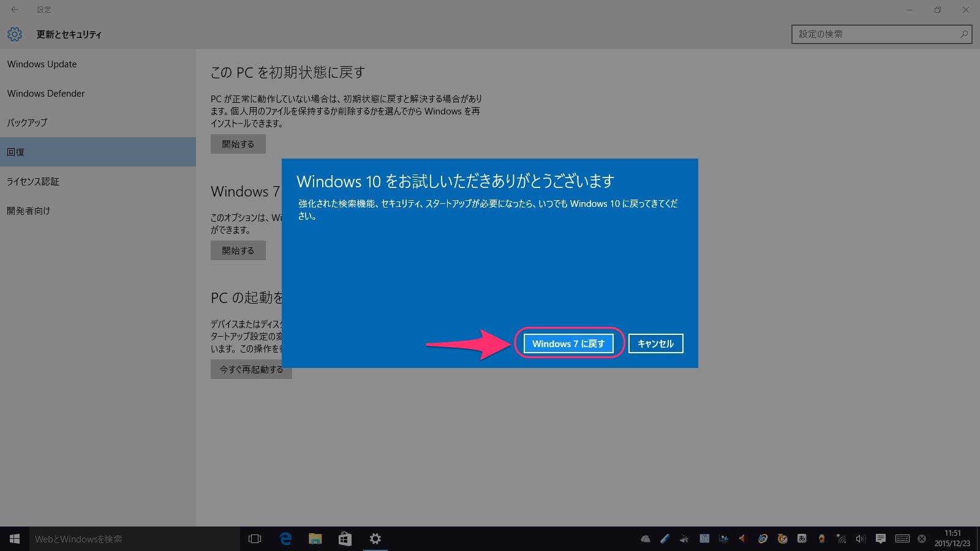Click the back arrow in the title bar
Viewport: 980px width, 551px height.
pyautogui.click(x=15, y=10)
